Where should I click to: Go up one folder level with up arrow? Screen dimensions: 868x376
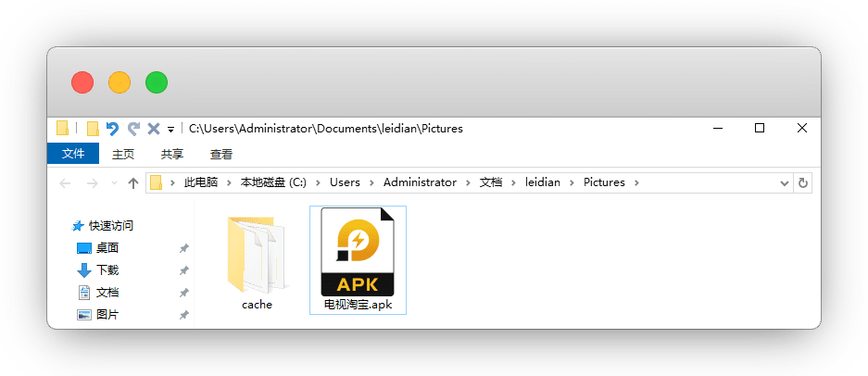[x=133, y=183]
